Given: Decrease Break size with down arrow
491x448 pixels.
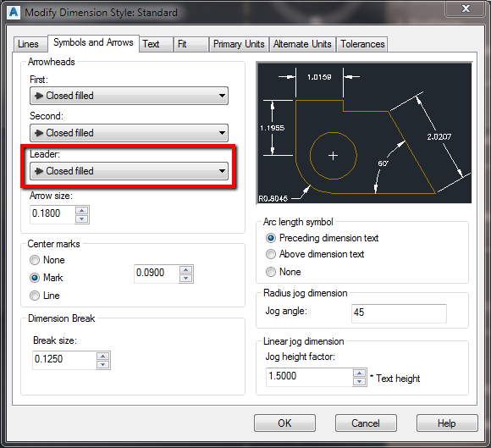Looking at the screenshot, I should (x=103, y=364).
